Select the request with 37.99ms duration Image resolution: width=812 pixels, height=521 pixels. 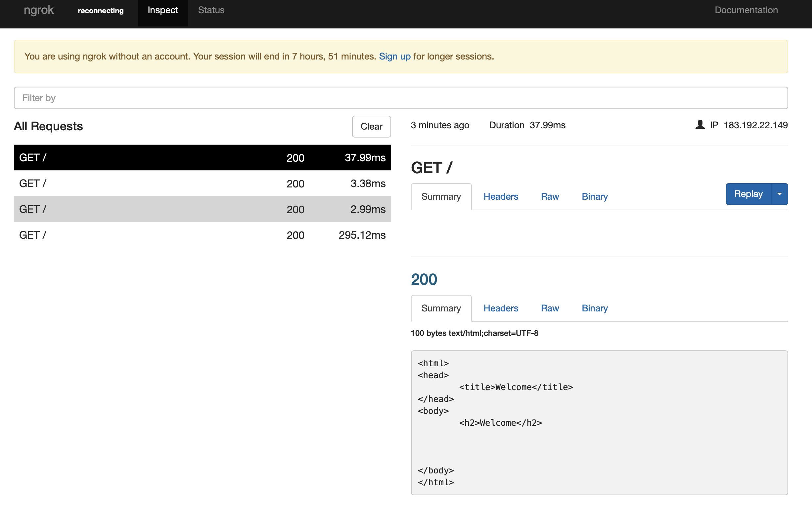202,158
